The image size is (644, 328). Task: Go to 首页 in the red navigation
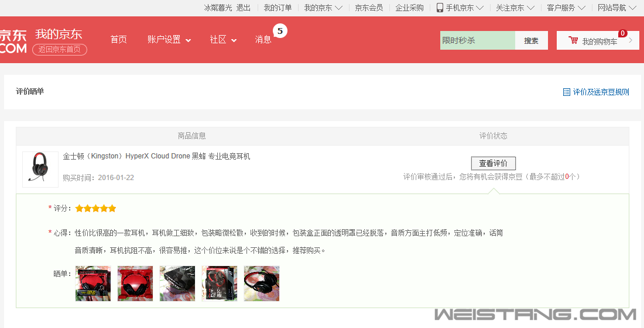coord(119,39)
